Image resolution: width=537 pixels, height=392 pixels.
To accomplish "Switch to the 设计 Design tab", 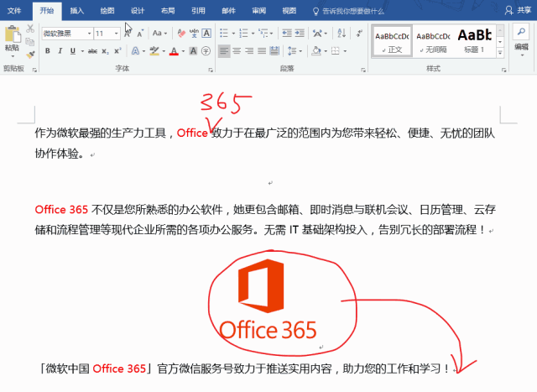I will (x=138, y=11).
